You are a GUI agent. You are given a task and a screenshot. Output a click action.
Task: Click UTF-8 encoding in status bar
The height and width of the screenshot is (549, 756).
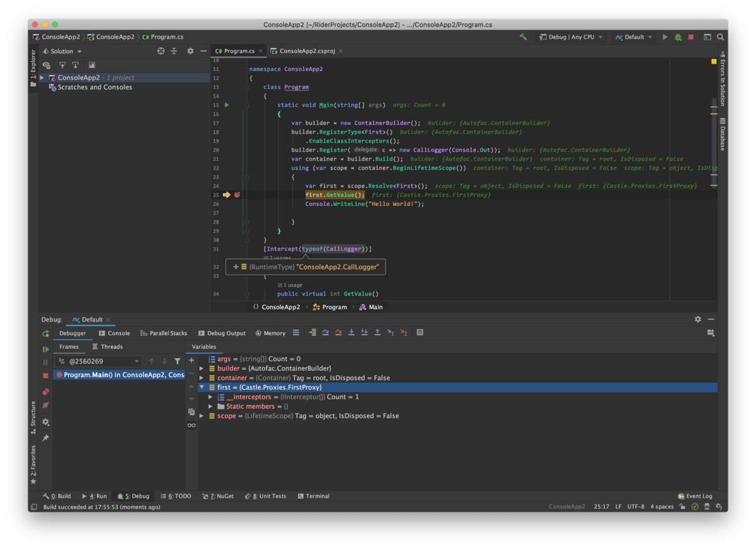tap(635, 506)
